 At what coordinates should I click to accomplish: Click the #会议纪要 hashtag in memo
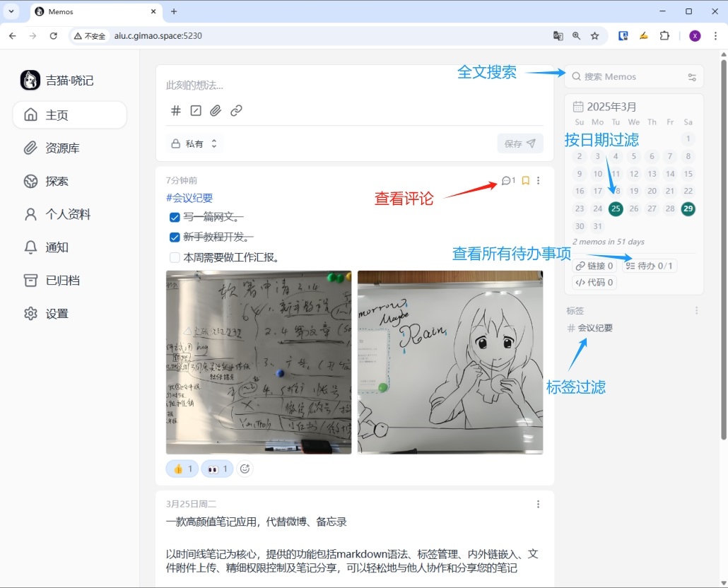(x=189, y=198)
